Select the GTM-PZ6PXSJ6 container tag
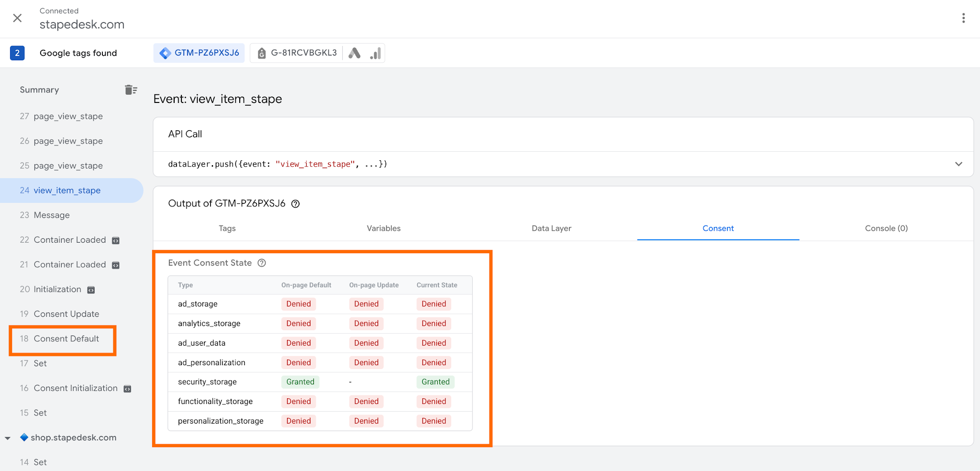Viewport: 980px width, 471px height. pyautogui.click(x=199, y=53)
